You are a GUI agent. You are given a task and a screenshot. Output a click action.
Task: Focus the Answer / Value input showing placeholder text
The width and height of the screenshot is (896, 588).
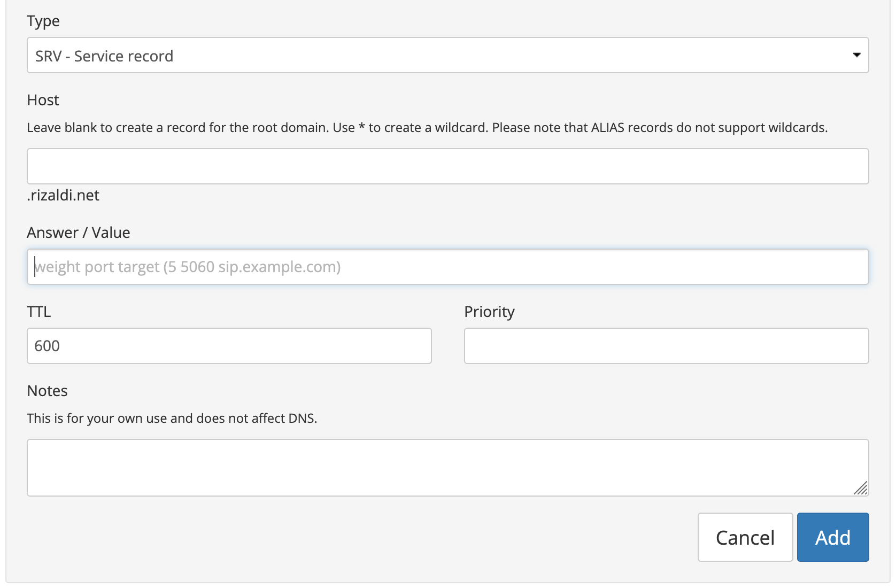[x=448, y=266]
